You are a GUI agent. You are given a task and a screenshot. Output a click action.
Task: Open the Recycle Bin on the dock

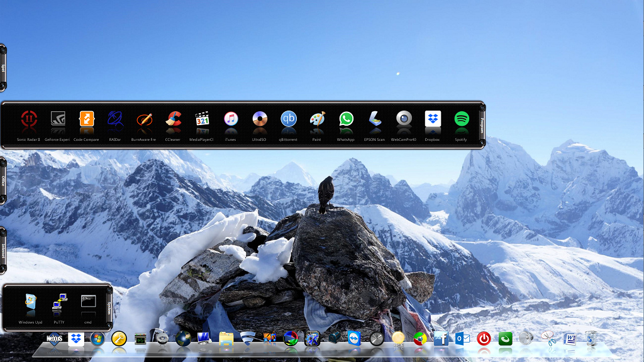tap(592, 339)
